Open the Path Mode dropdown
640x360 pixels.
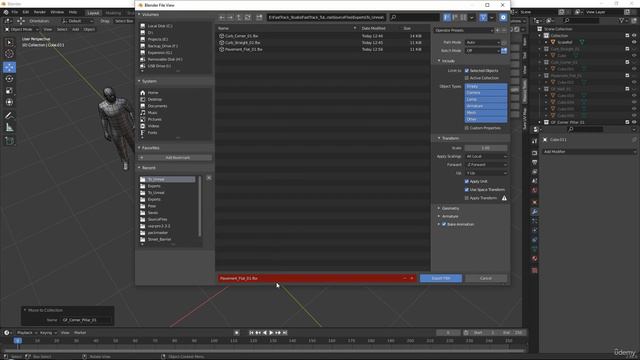pos(482,42)
